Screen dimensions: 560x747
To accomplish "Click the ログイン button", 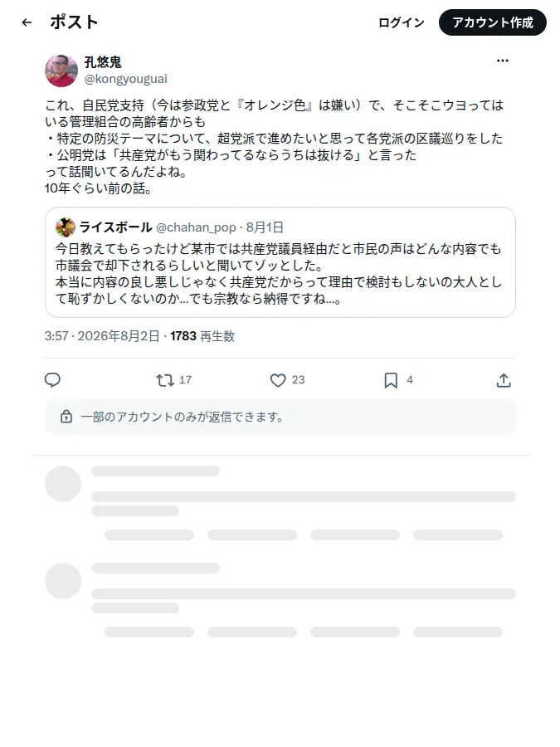I will click(x=401, y=22).
